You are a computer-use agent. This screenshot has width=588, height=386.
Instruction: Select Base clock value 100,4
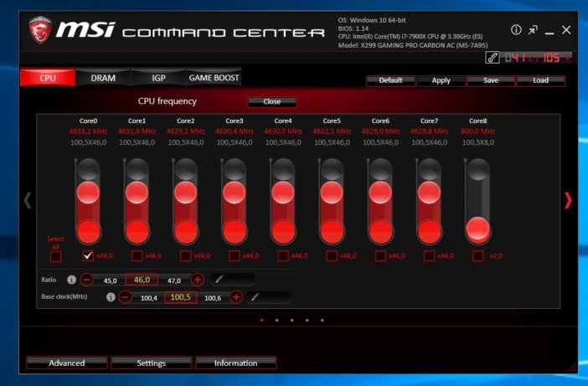(x=149, y=298)
